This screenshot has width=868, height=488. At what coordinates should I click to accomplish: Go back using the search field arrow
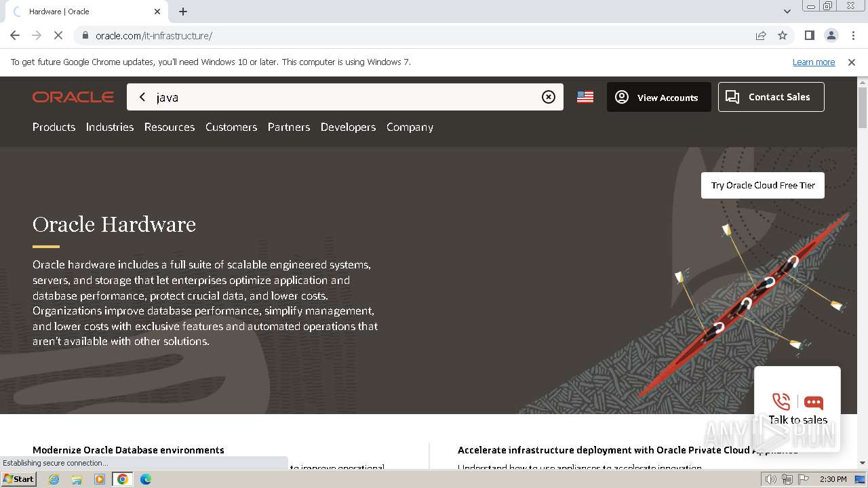142,97
